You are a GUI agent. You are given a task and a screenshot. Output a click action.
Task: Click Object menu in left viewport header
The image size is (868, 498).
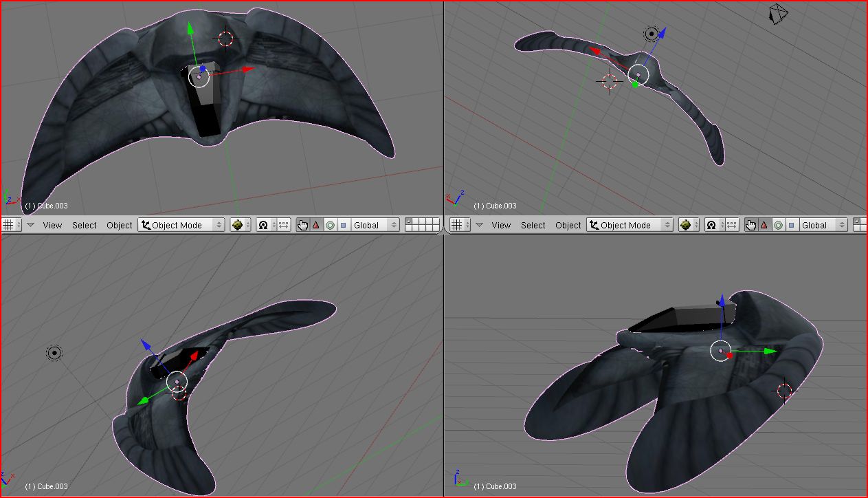(x=119, y=225)
